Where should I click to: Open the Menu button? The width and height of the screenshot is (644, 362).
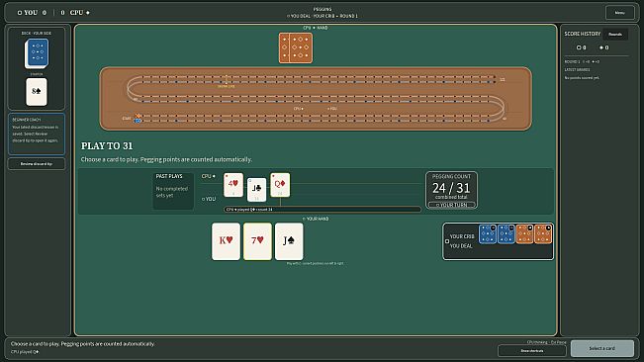620,13
